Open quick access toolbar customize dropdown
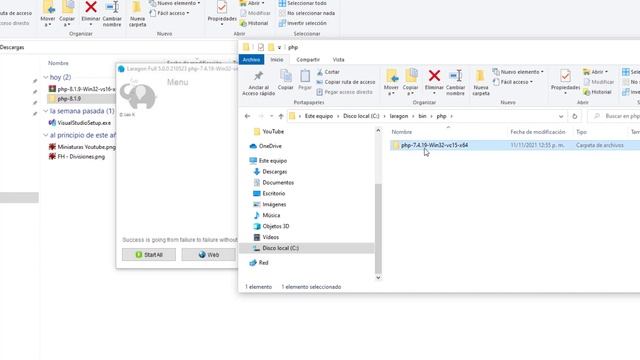The image size is (640, 360). click(280, 48)
